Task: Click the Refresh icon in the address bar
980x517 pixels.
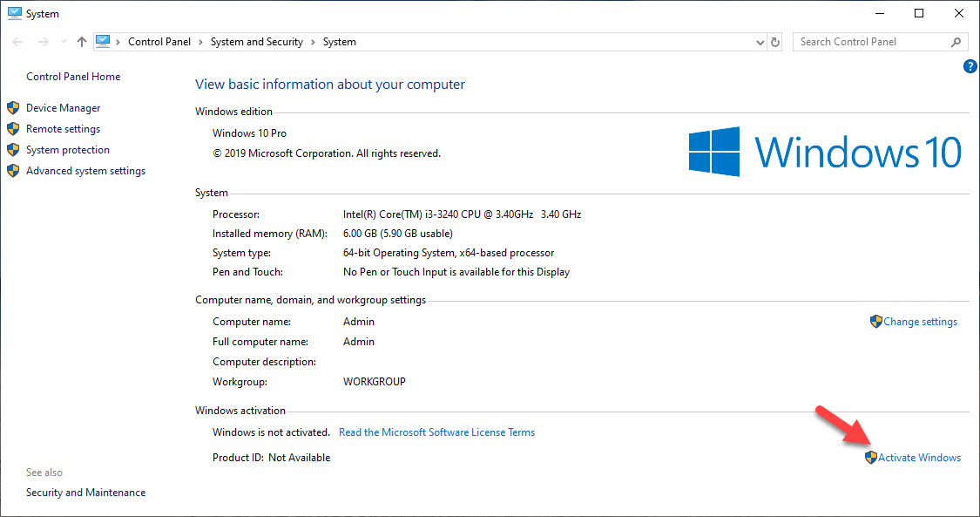Action: pyautogui.click(x=775, y=41)
